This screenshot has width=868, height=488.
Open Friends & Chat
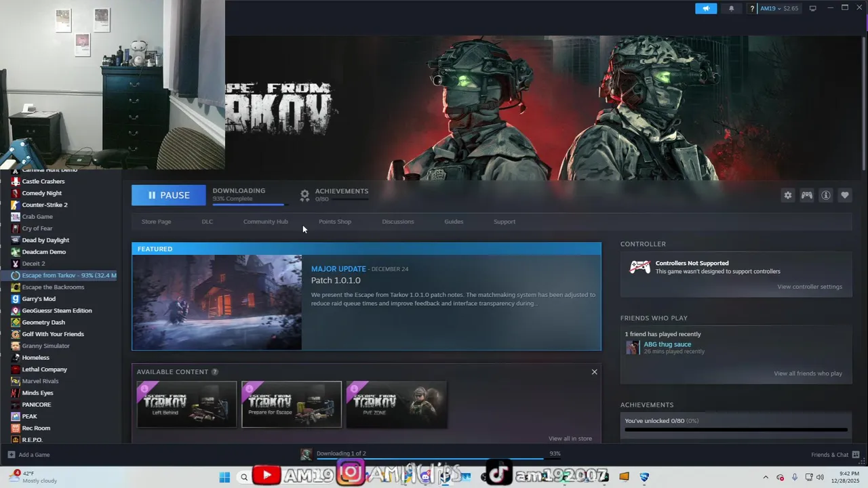(833, 455)
